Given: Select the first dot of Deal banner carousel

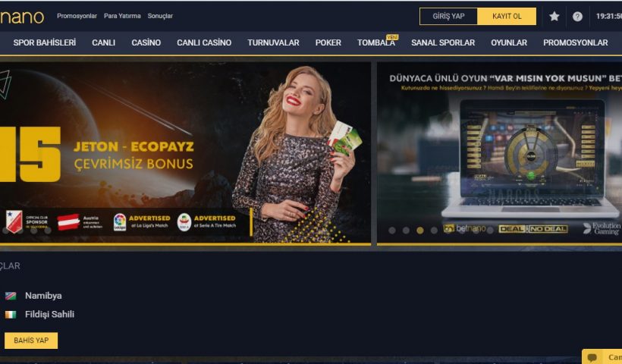Looking at the screenshot, I should (x=392, y=231).
